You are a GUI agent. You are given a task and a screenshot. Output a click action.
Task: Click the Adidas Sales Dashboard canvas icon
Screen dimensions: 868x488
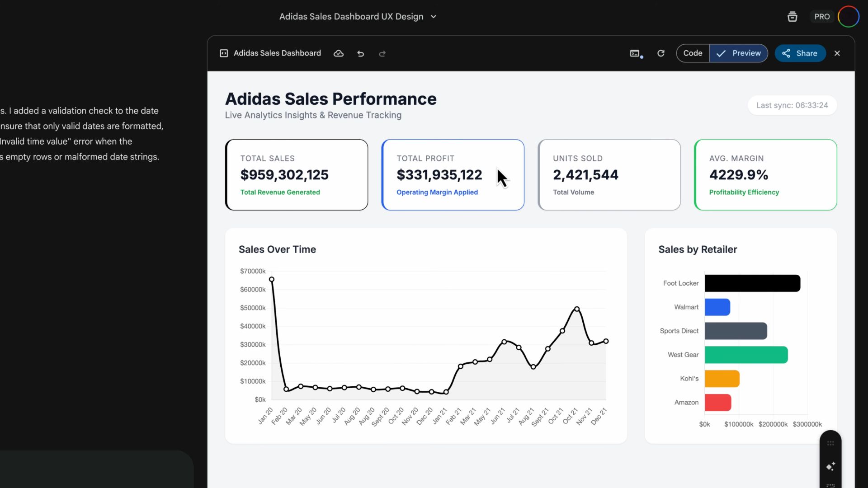click(x=224, y=53)
